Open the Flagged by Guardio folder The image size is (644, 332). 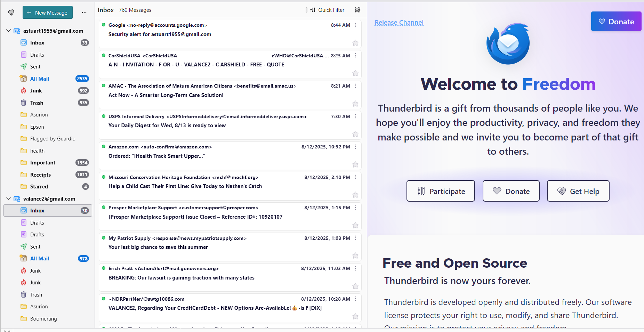tap(48, 139)
